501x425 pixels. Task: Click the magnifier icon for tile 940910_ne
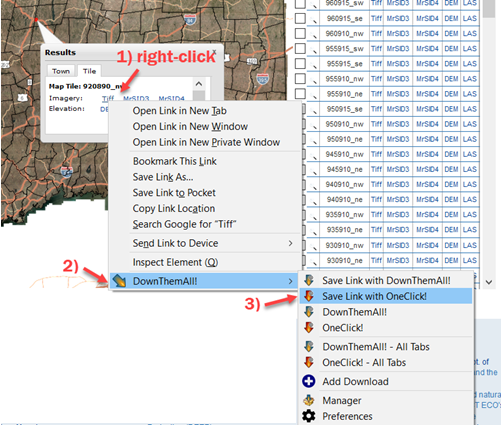pyautogui.click(x=313, y=201)
